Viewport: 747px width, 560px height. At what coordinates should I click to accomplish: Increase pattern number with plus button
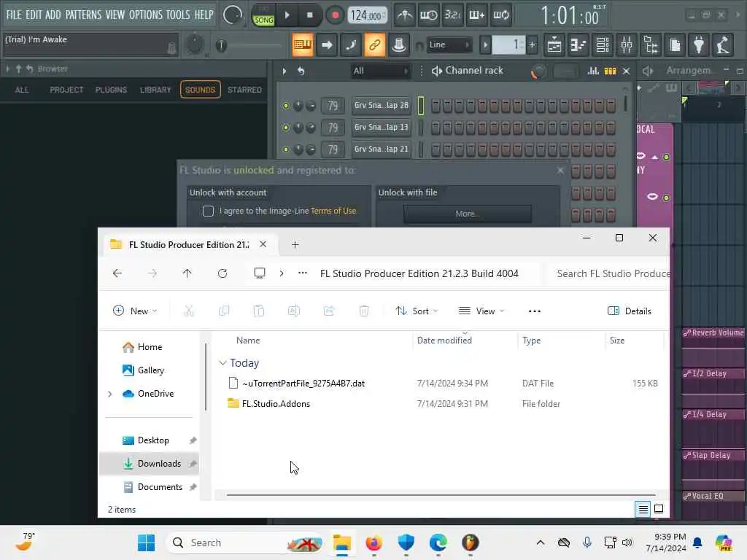[532, 45]
